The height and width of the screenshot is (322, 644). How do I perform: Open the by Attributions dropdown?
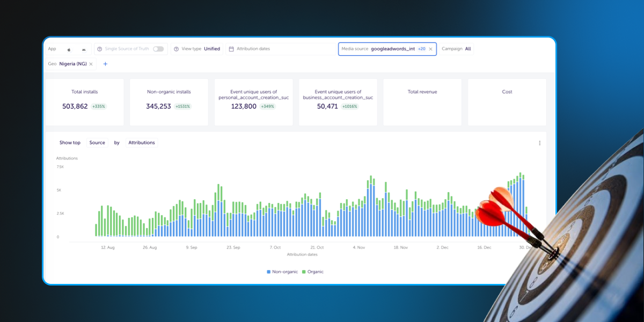coord(142,143)
